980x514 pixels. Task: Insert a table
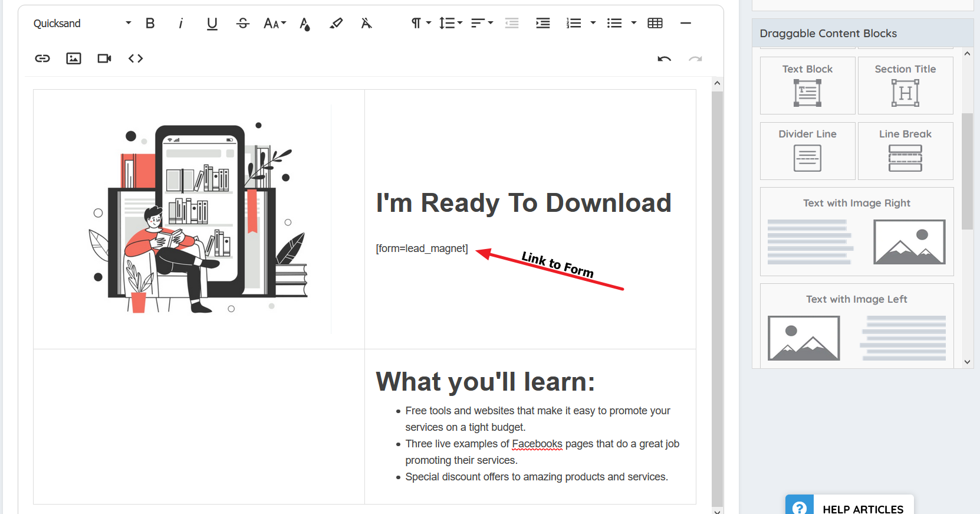[x=655, y=24]
